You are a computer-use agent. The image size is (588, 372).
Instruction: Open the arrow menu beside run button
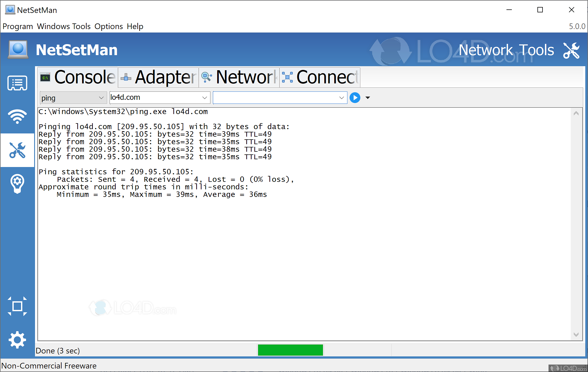point(368,98)
